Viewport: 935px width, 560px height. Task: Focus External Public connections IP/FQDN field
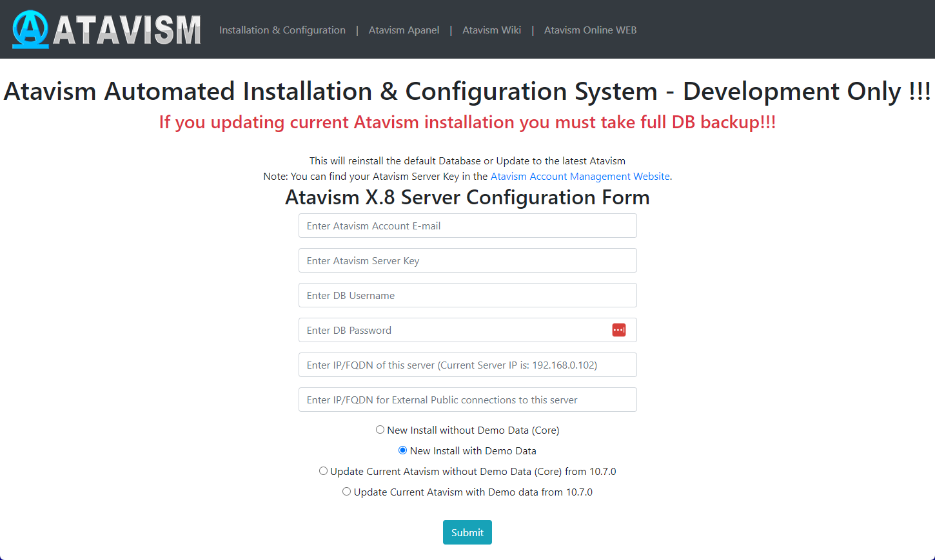point(467,400)
